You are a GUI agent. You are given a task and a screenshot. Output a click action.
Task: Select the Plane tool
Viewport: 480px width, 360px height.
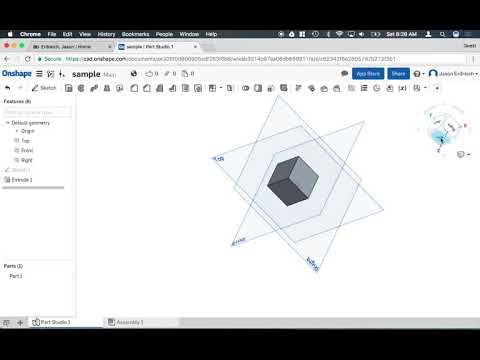[351, 88]
